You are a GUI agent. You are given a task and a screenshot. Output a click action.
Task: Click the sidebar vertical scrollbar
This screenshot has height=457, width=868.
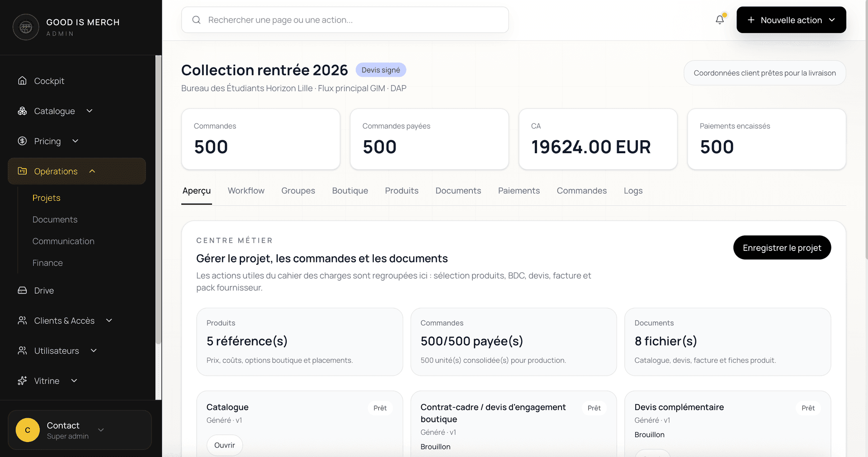click(158, 199)
